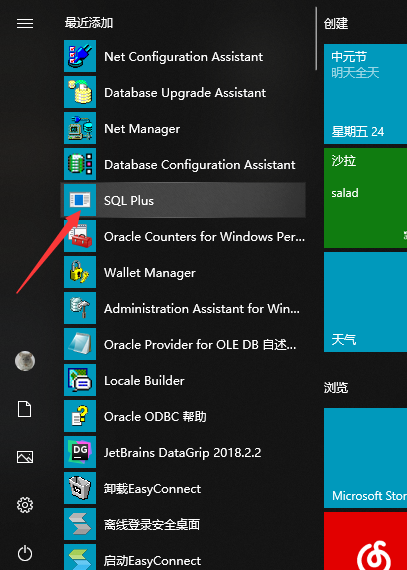
Task: Click the Database Upgrade Assistant icon
Action: [80, 92]
